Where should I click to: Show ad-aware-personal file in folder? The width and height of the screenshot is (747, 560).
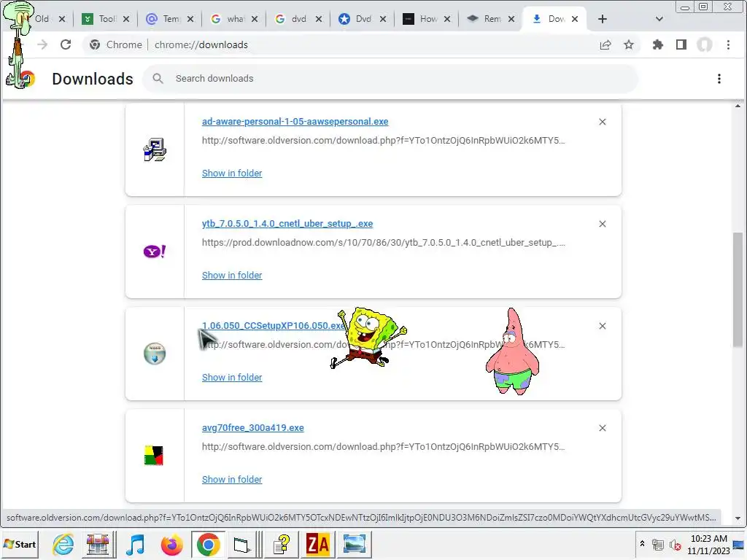232,174
